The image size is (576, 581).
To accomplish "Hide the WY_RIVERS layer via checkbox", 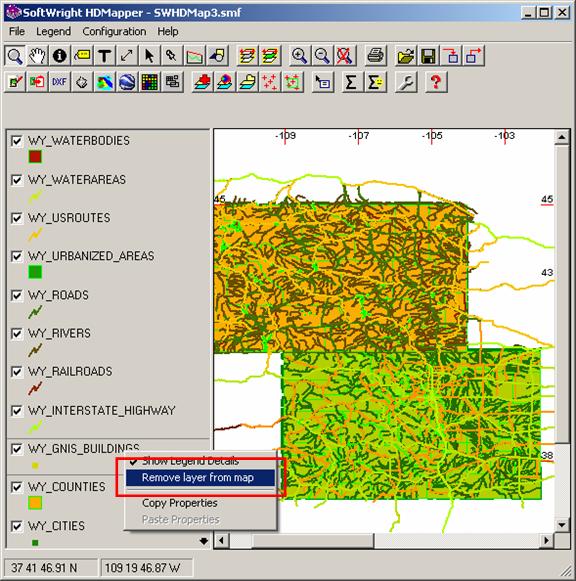I will tap(17, 333).
